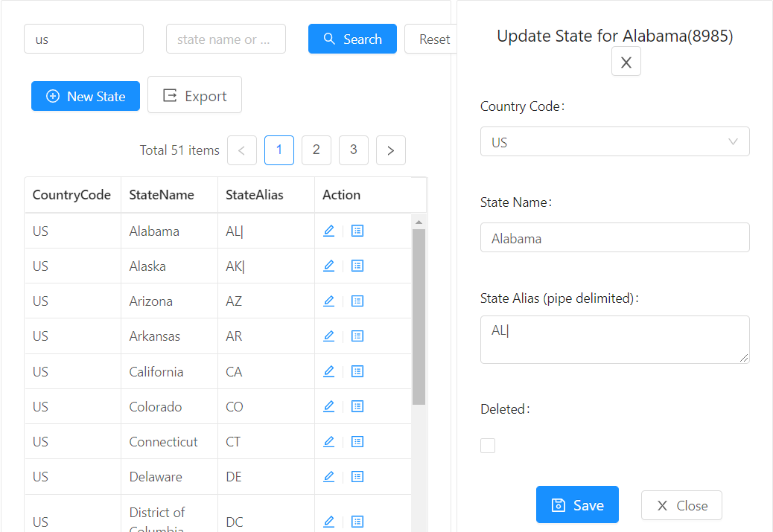Click the edit pencil icon for California
The height and width of the screenshot is (532, 773).
(329, 371)
